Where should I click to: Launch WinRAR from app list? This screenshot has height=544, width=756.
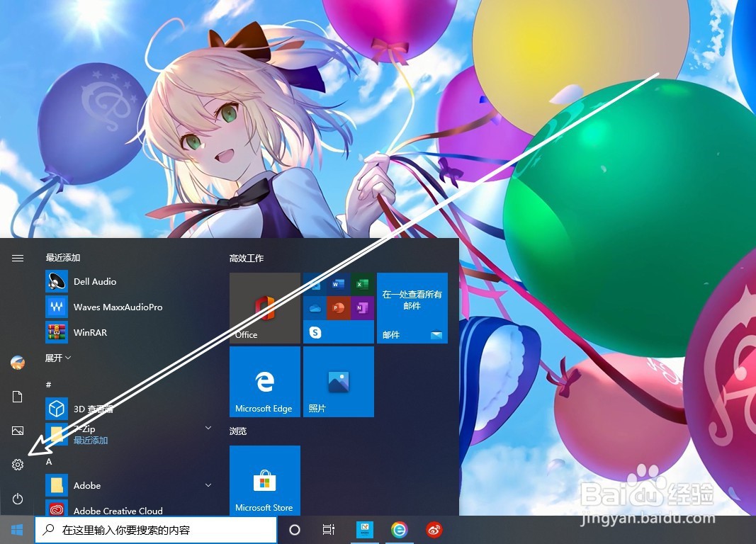pyautogui.click(x=128, y=332)
